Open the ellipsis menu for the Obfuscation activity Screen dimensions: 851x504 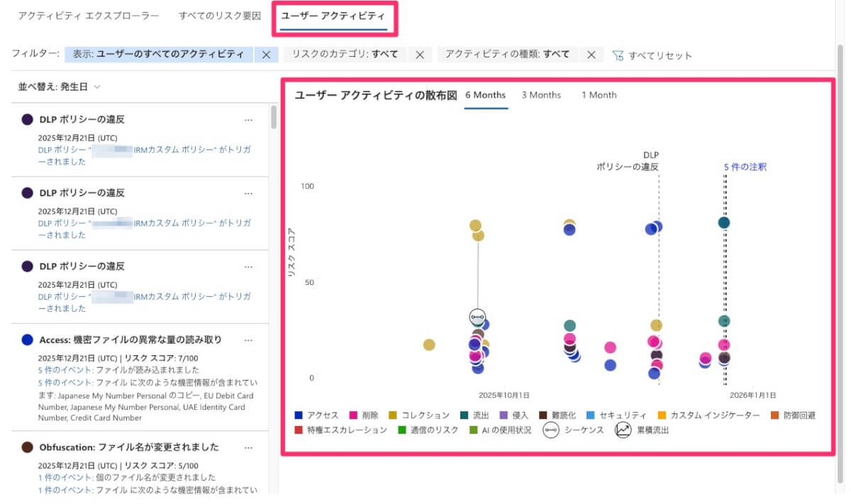[248, 447]
